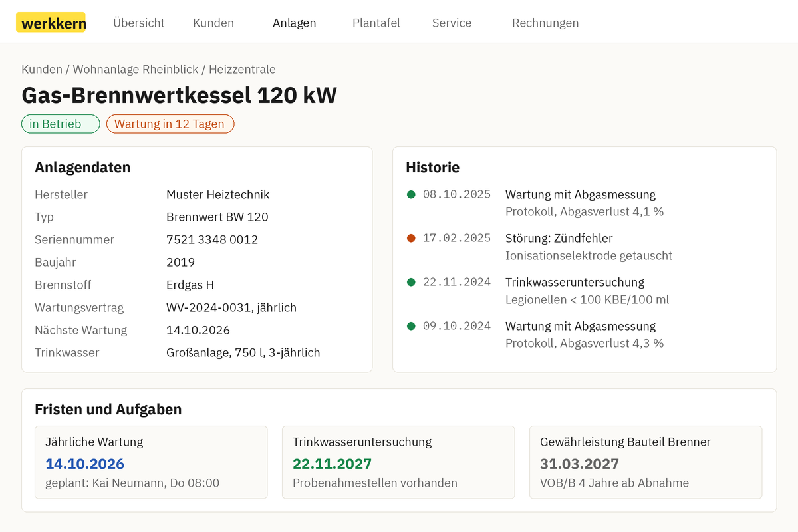This screenshot has height=532, width=798.
Task: Open the Plantafel page
Action: pos(376,23)
